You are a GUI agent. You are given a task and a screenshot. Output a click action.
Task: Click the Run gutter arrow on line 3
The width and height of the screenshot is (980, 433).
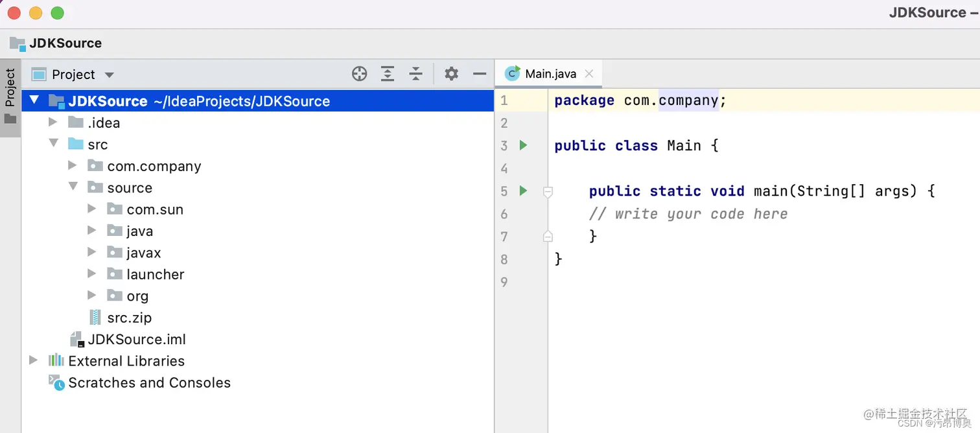pos(524,145)
